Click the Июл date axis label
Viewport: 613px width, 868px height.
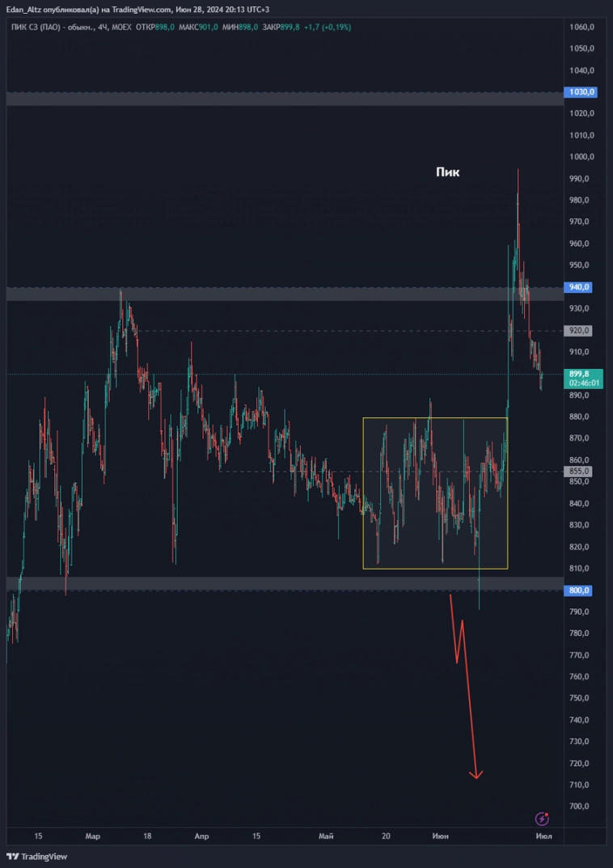(543, 836)
